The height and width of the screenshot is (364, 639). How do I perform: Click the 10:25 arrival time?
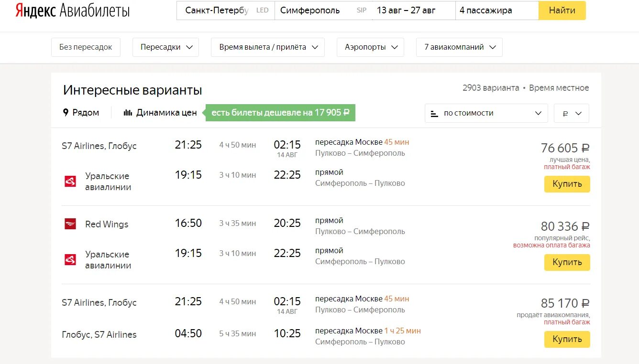coord(287,333)
